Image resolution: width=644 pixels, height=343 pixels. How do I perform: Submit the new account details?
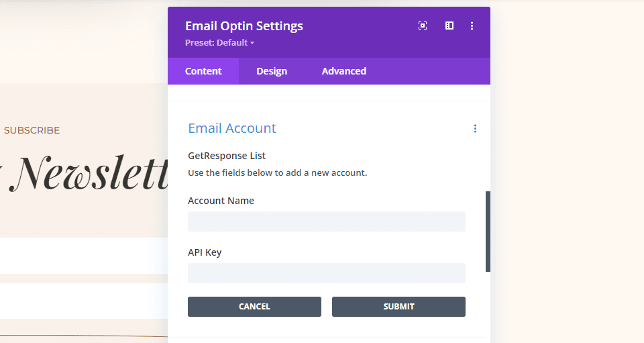tap(398, 307)
